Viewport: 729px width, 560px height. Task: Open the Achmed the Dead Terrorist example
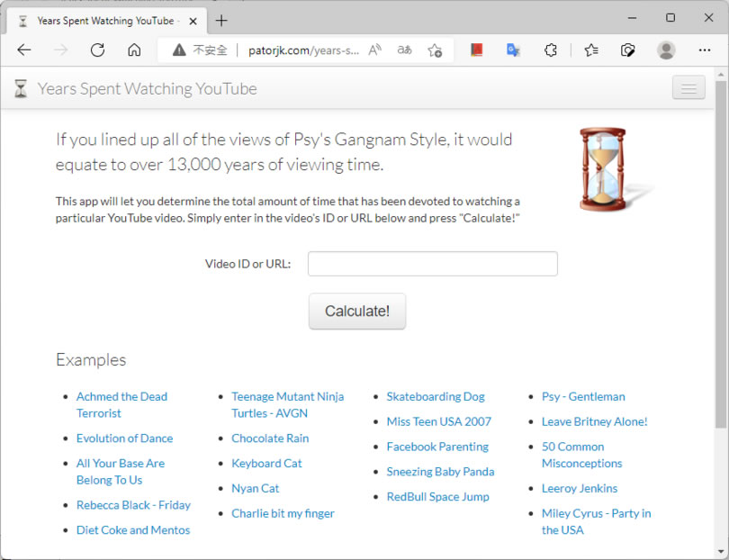click(x=121, y=404)
